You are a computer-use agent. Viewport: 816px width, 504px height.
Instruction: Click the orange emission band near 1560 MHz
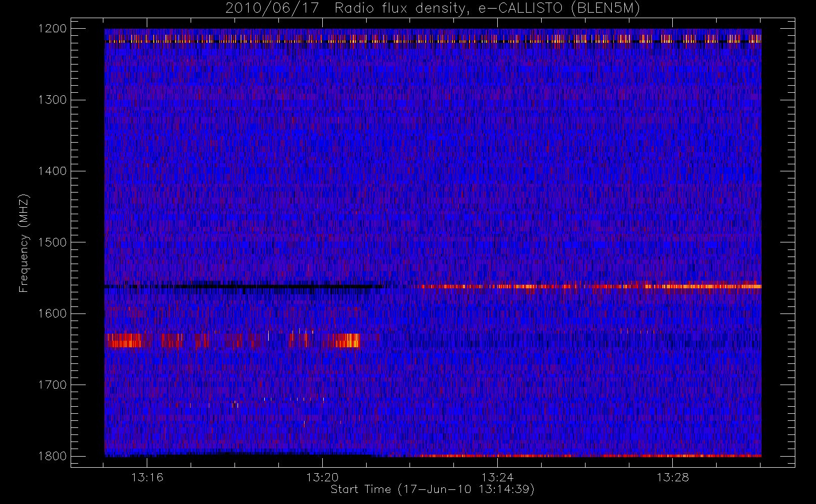[x=589, y=286]
